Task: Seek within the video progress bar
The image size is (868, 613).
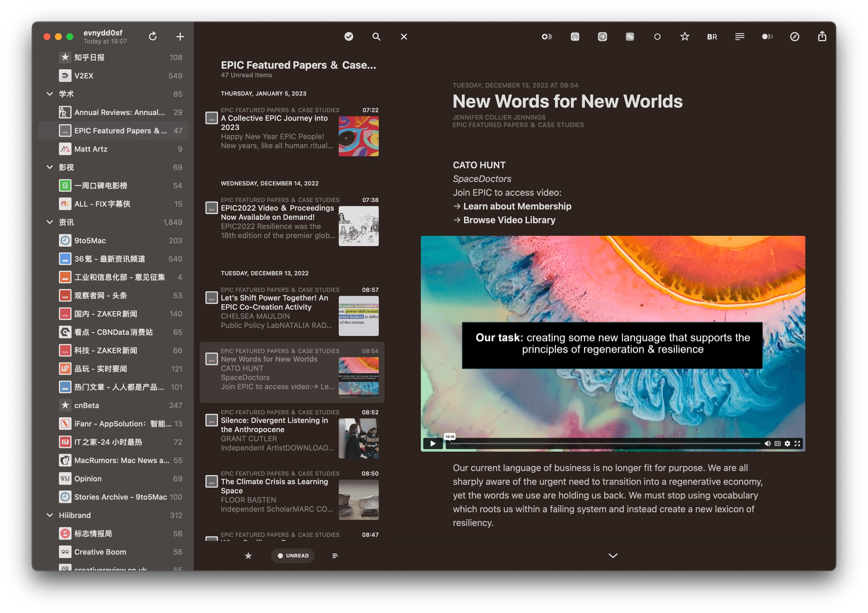Action: tap(605, 443)
